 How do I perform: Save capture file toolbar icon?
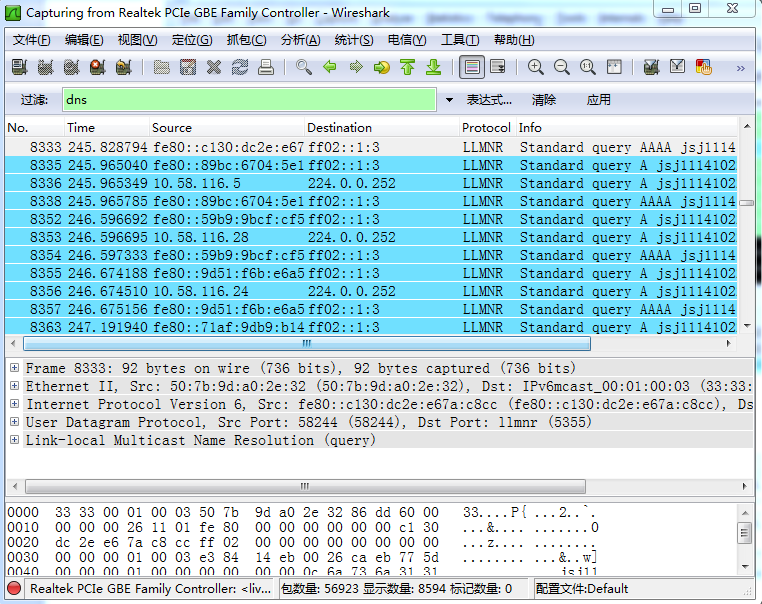(x=188, y=67)
